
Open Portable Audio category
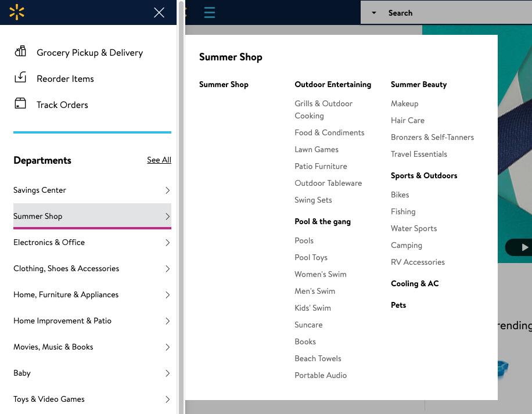[321, 375]
